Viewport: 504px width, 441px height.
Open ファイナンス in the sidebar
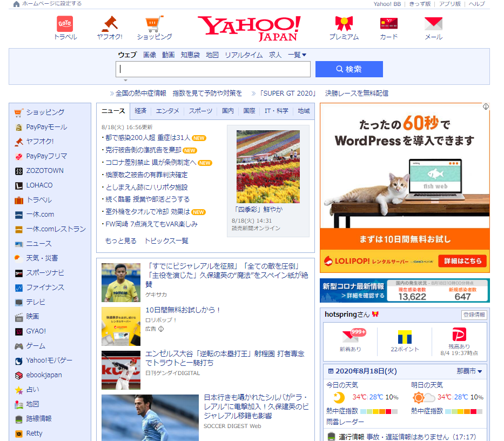[45, 288]
